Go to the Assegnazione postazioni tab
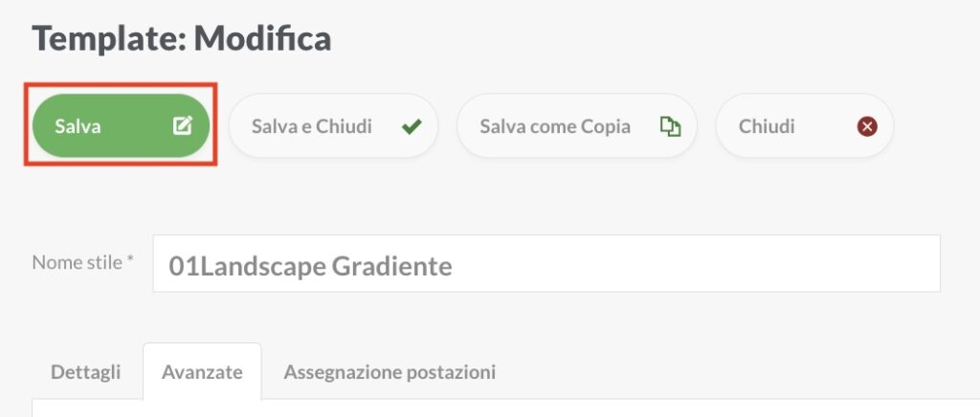 pyautogui.click(x=390, y=372)
